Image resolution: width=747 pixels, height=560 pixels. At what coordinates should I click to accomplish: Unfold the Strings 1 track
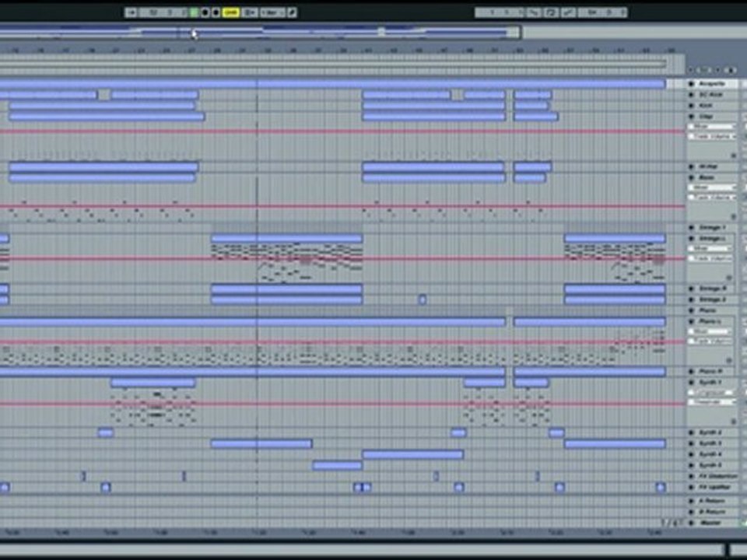coord(691,228)
